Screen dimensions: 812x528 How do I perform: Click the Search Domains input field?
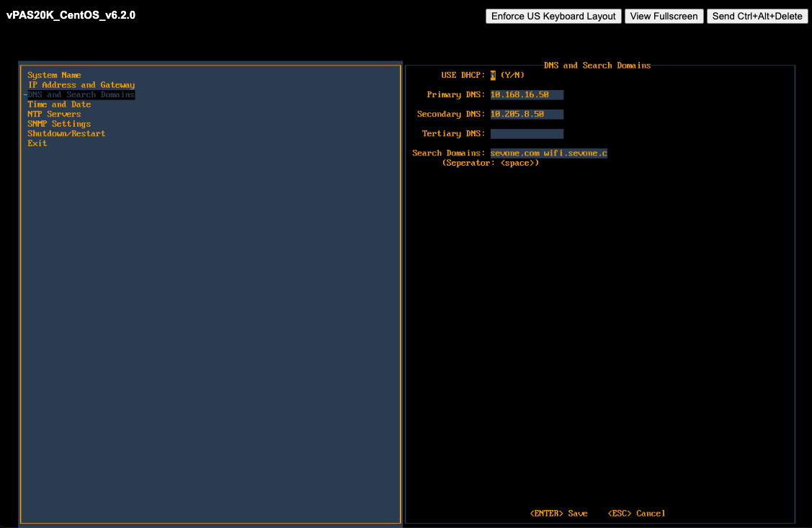549,153
